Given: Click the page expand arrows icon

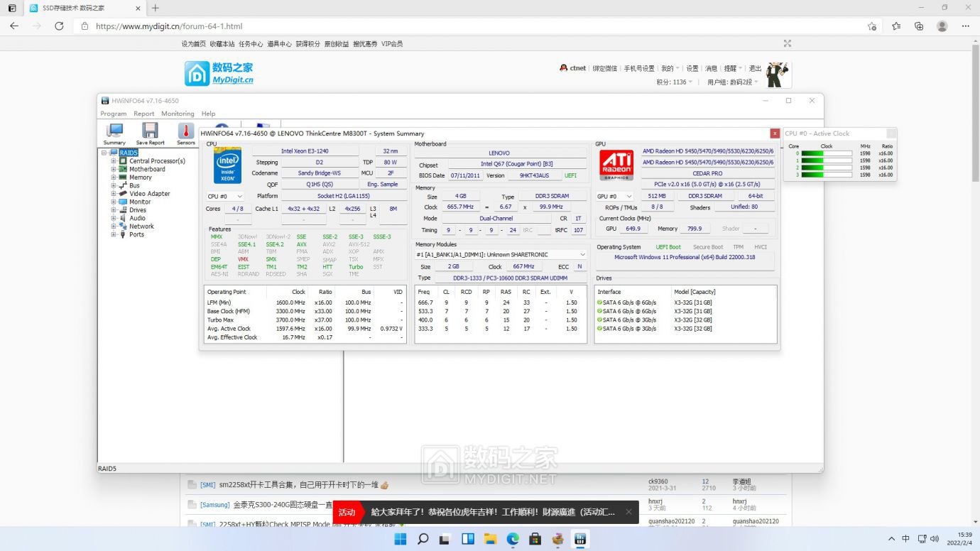Looking at the screenshot, I should (788, 43).
